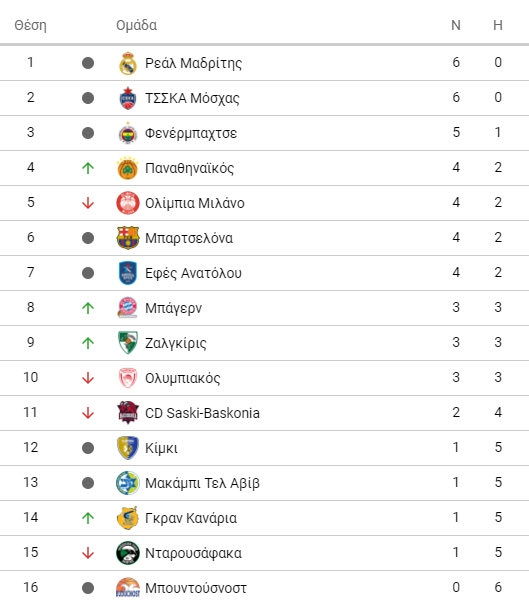Viewport: 529px width, 615px height.
Task: Click green up arrow beside Παναθηναϊκός
Action: (88, 168)
